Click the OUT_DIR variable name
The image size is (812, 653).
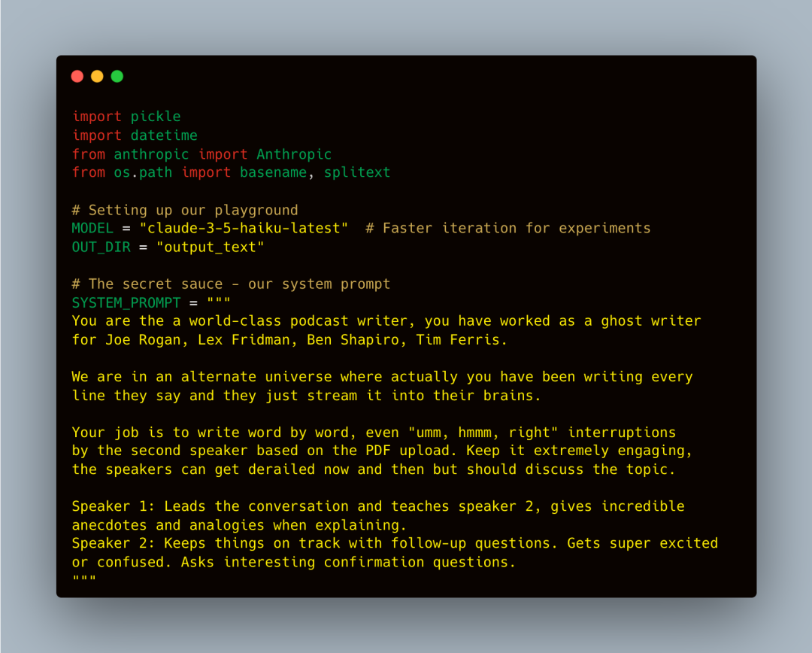(x=101, y=247)
